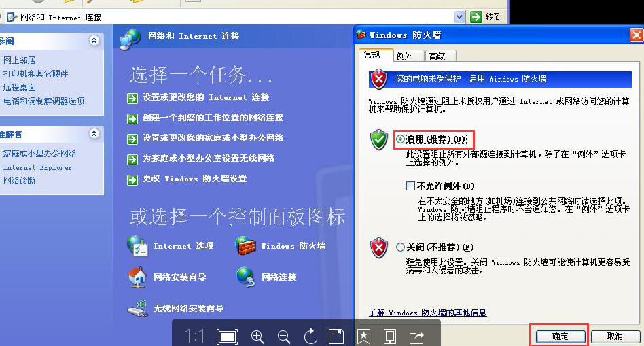Open the address bar dropdown arrow

click(459, 17)
